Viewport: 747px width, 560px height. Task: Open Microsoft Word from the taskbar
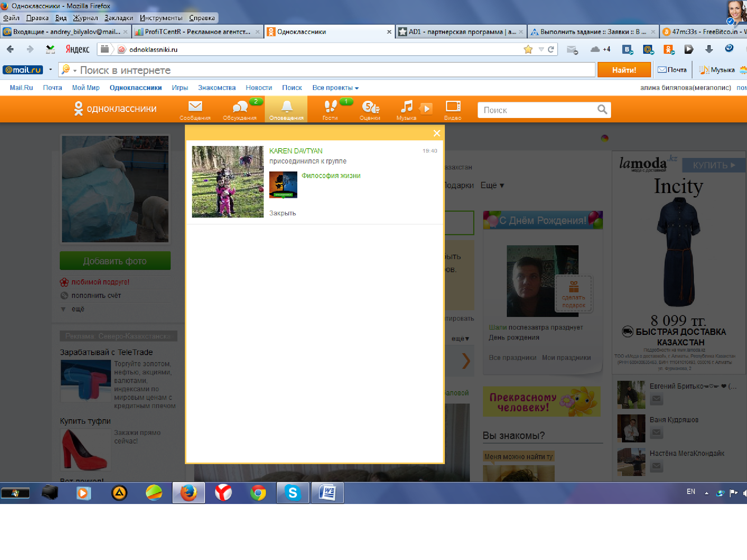pyautogui.click(x=328, y=493)
